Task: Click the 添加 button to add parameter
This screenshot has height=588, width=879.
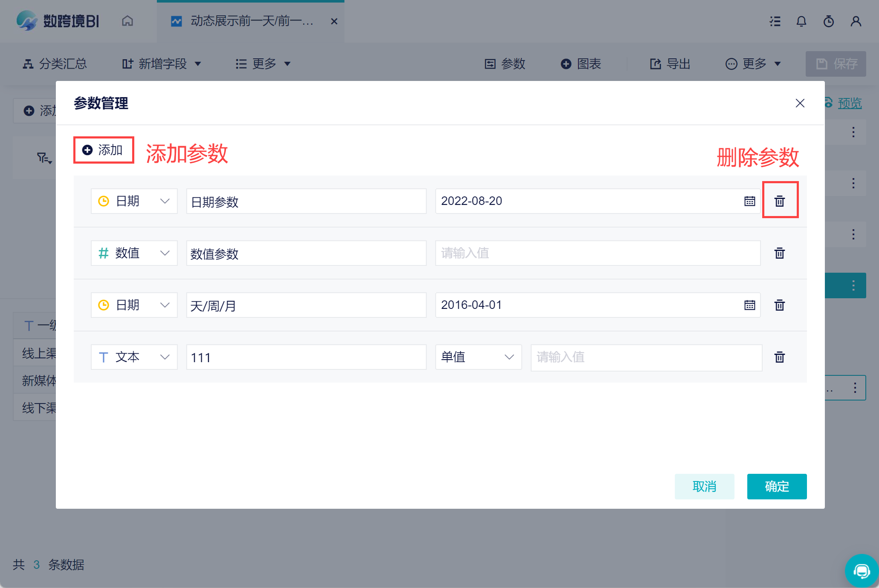Action: (104, 150)
